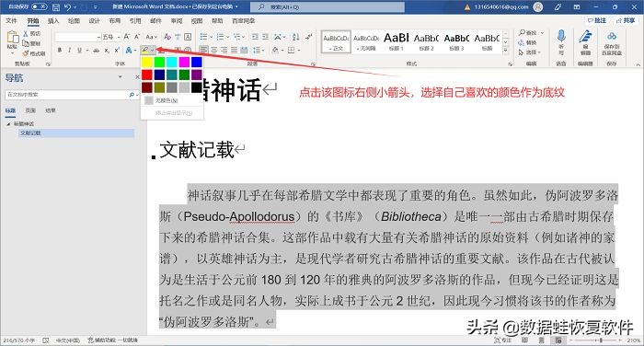Click the Increase Indent icon
Image resolution: width=644 pixels, height=346 pixels.
coord(265,37)
